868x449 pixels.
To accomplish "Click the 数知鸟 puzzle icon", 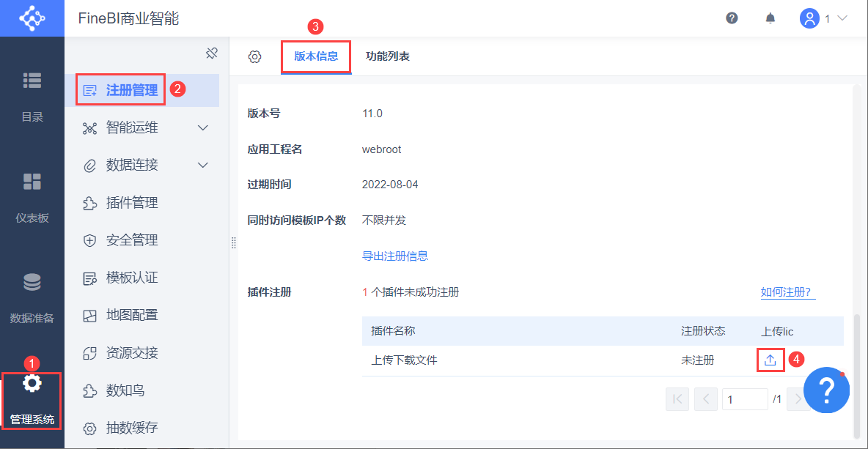I will point(89,390).
